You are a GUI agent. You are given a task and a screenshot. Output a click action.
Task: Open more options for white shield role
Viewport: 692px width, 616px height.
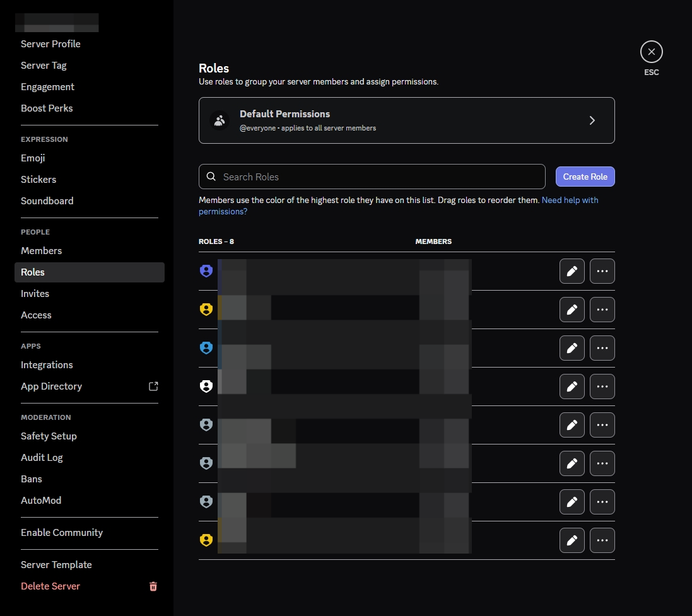[x=602, y=386]
